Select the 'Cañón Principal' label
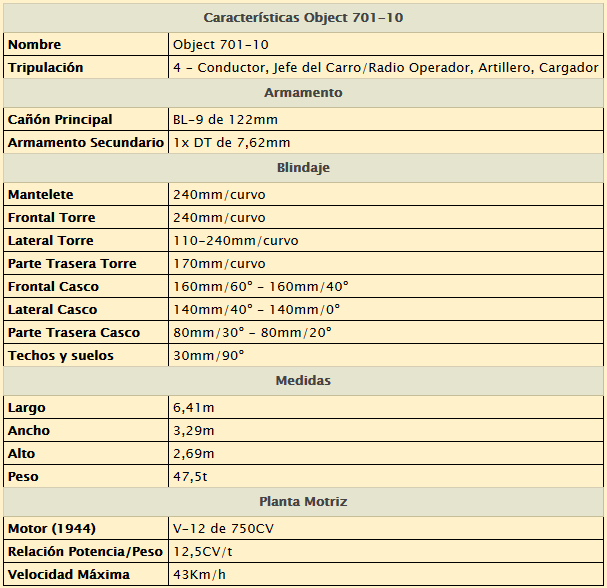 coord(60,119)
